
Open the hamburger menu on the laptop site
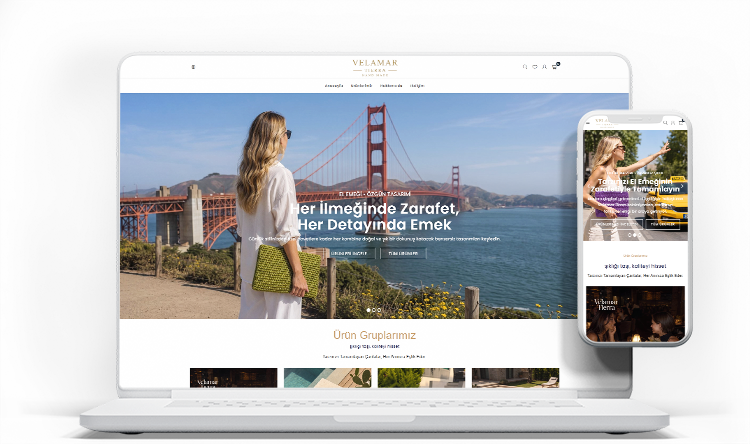(x=193, y=67)
